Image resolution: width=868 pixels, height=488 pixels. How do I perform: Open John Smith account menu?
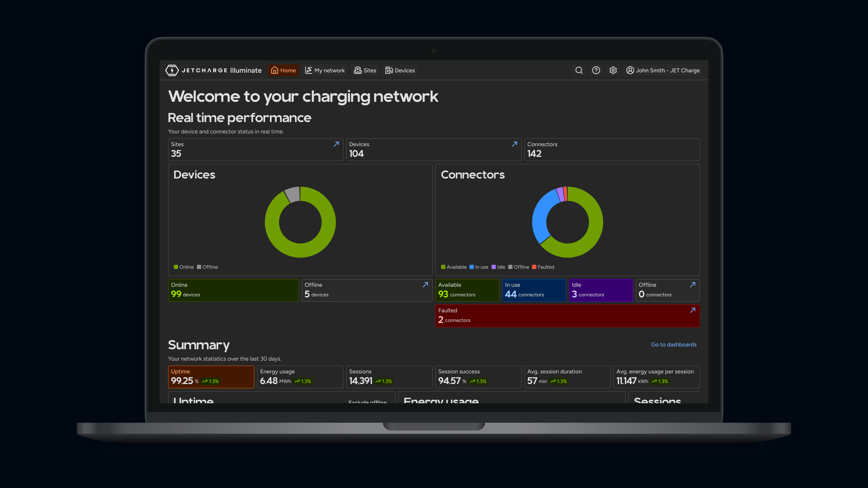663,70
